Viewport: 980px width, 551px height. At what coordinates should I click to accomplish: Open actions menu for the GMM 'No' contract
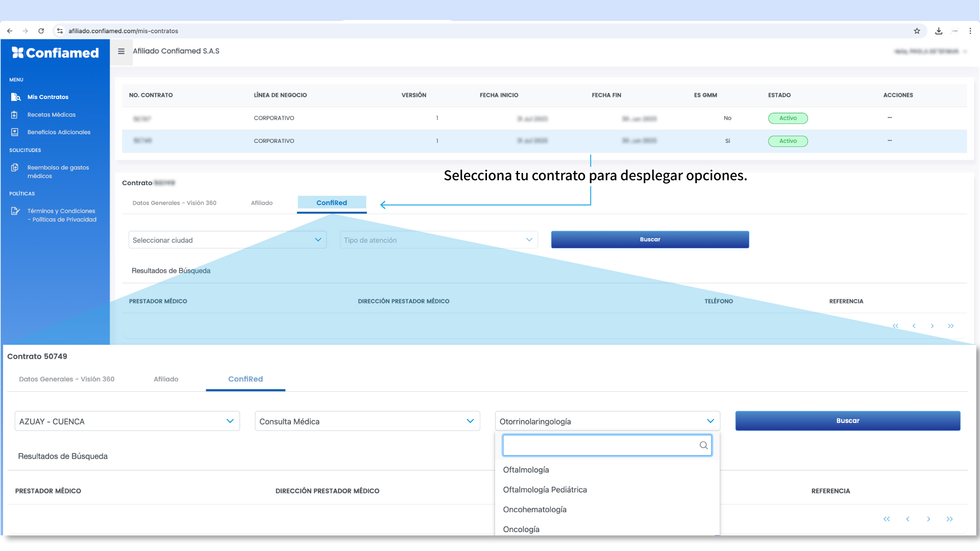click(x=890, y=118)
